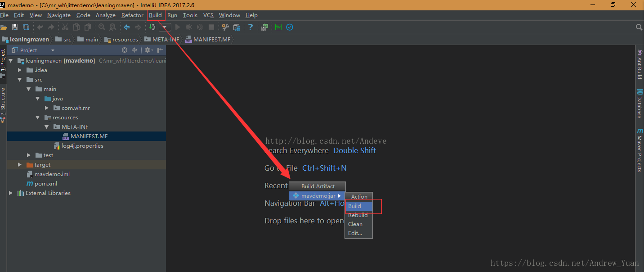Click the Redo arrow icon

coord(51,27)
